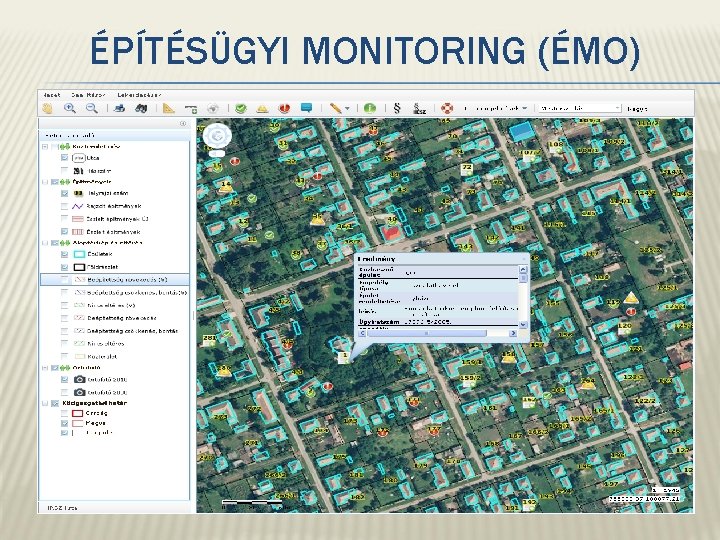This screenshot has width=720, height=540.
Task: Toggle the Megye boundary checkbox
Action: point(65,423)
